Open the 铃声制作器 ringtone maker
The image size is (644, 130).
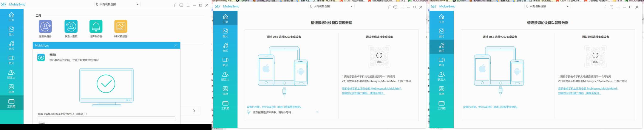pyautogui.click(x=96, y=29)
